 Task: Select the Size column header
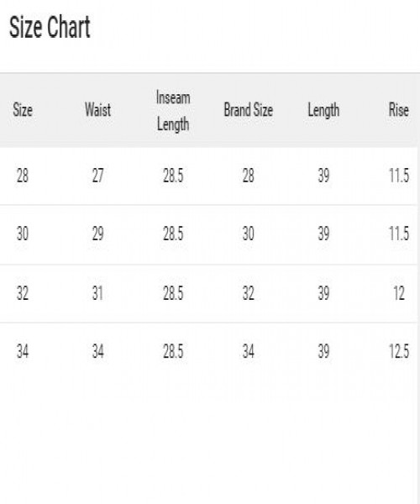click(x=23, y=110)
